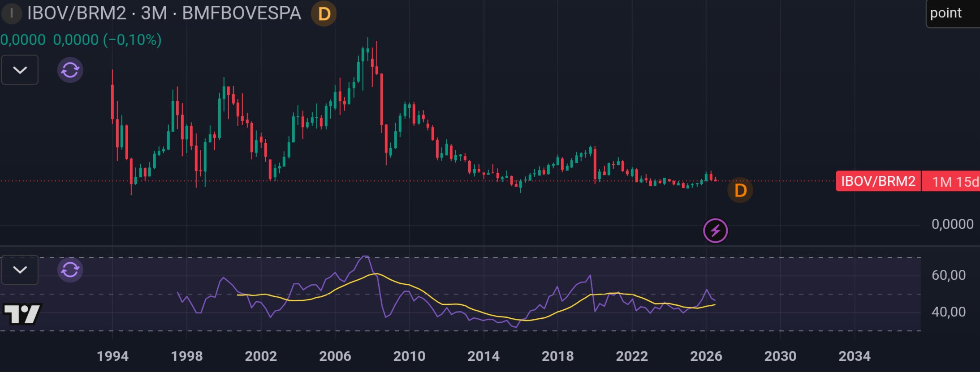Click the 2026 label on the time axis
This screenshot has width=980, height=372.
[706, 356]
